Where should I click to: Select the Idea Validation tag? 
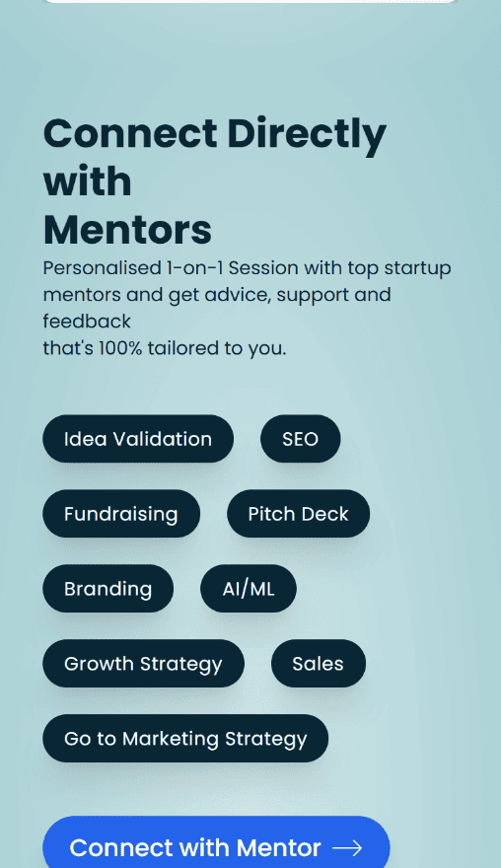click(x=138, y=439)
